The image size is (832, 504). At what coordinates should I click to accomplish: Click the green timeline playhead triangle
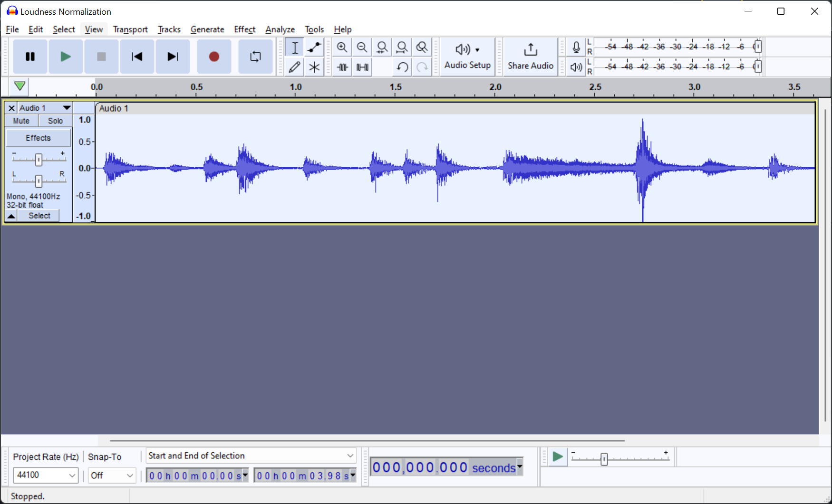click(x=19, y=86)
